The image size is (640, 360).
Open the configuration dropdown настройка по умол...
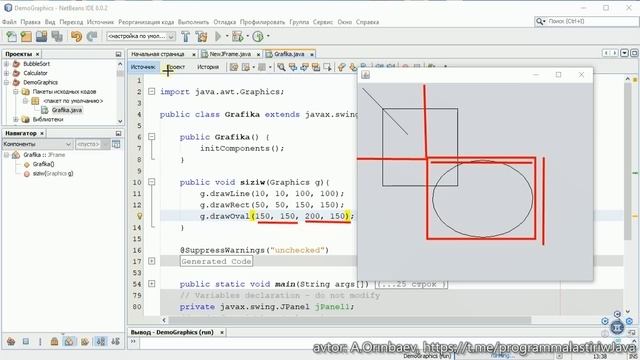(141, 36)
